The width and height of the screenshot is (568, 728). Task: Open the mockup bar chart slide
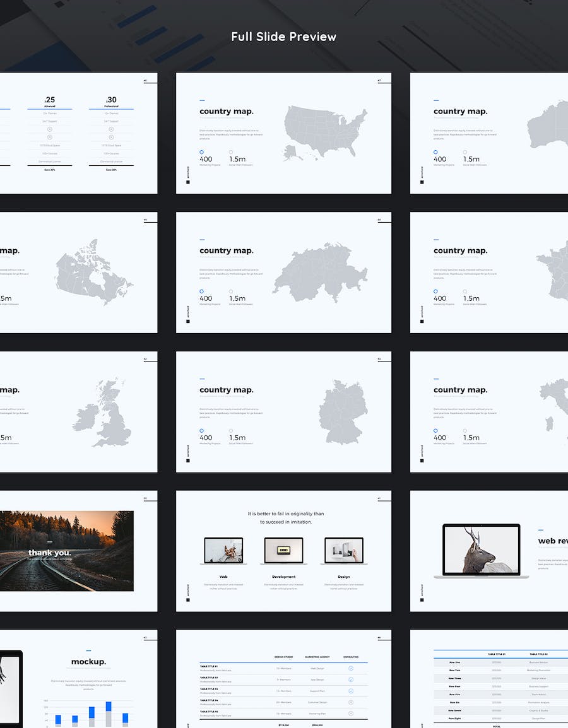click(78, 679)
